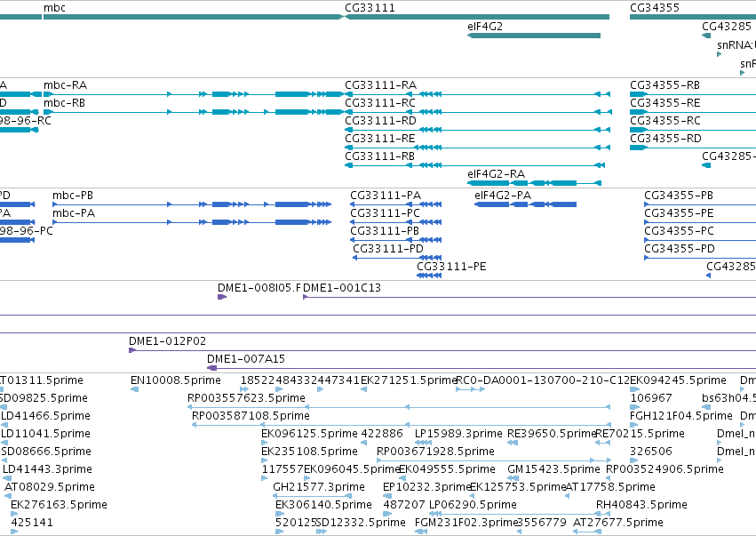Select the EP10232.3prime label

(426, 487)
